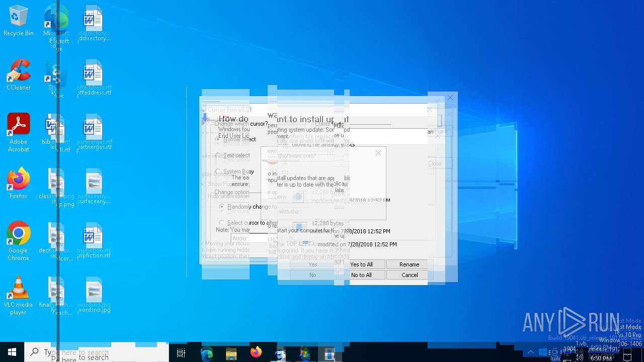Open the notification center icon
This screenshot has width=644, height=362.
pyautogui.click(x=627, y=355)
